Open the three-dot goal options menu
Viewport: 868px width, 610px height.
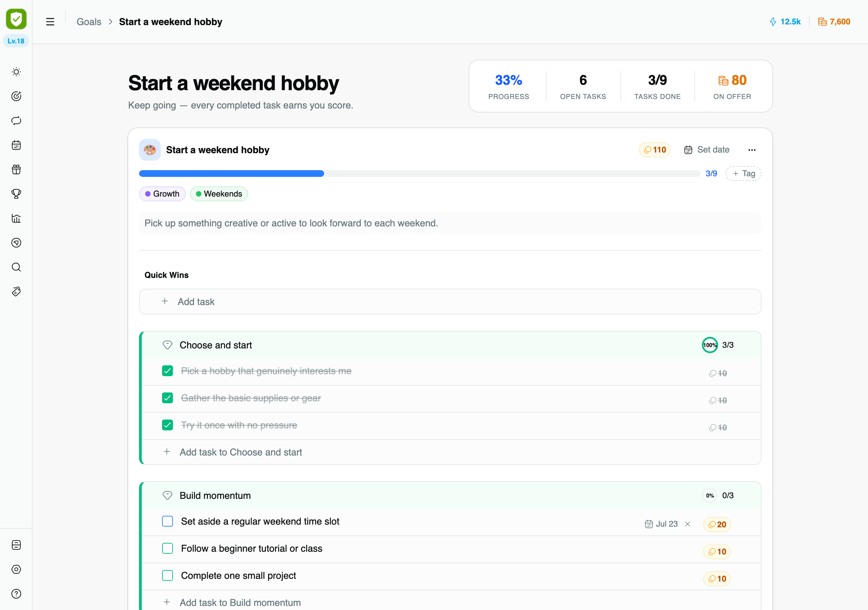tap(752, 150)
